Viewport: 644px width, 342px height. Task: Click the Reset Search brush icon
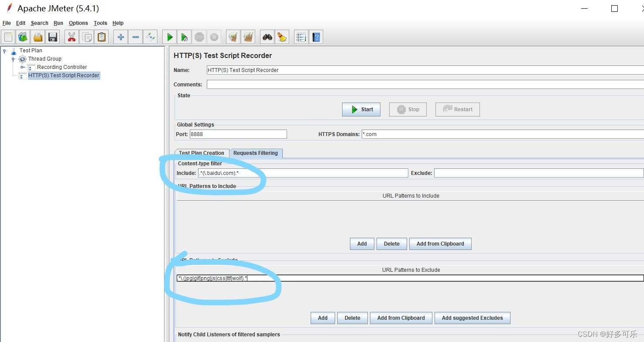[282, 37]
